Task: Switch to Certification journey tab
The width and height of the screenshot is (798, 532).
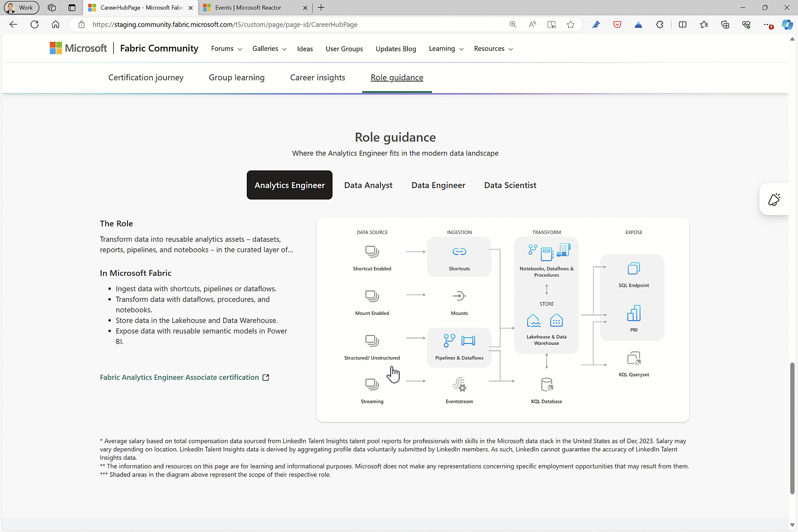Action: [x=146, y=78]
